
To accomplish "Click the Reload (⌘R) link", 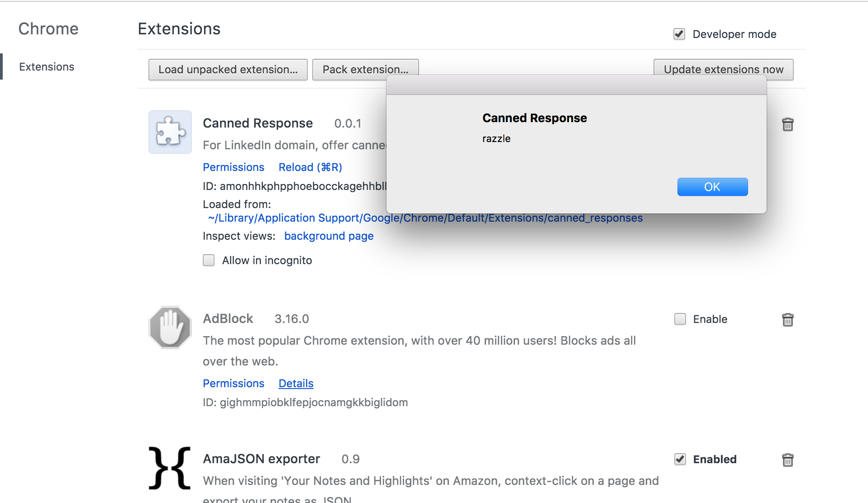I will (310, 167).
